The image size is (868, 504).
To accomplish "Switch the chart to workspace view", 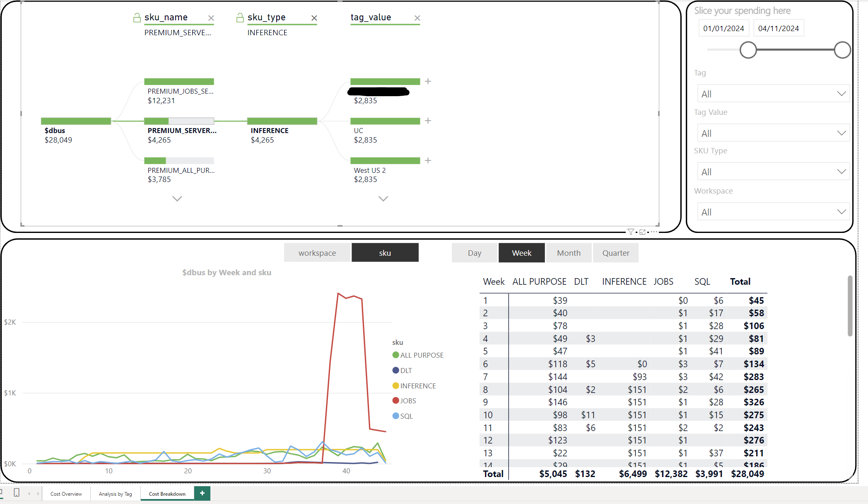I will (x=317, y=252).
